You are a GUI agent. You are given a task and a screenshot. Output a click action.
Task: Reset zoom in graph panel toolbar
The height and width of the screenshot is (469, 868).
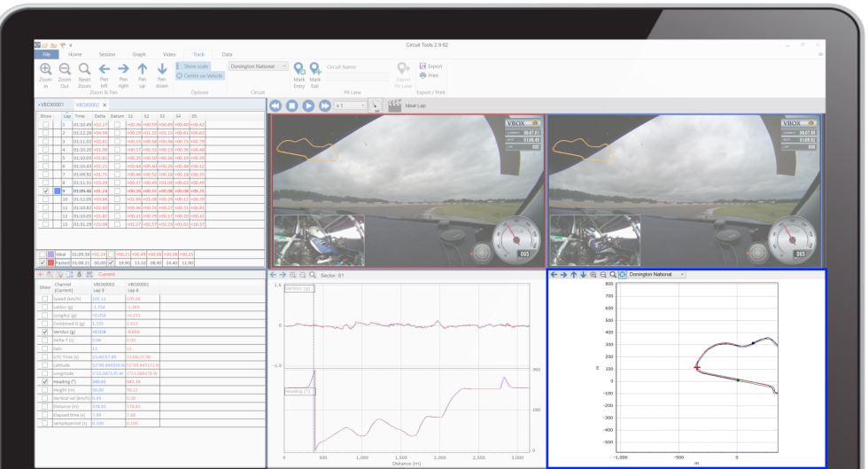click(313, 275)
